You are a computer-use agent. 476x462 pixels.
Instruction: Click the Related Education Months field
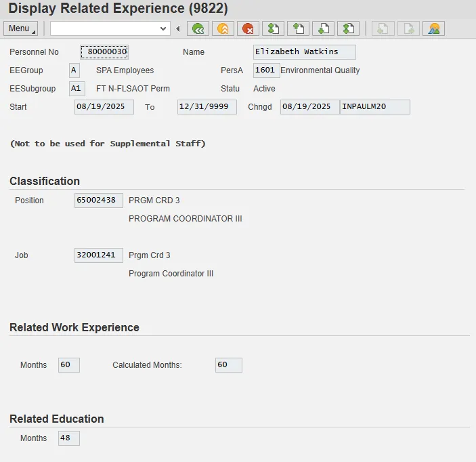point(69,438)
